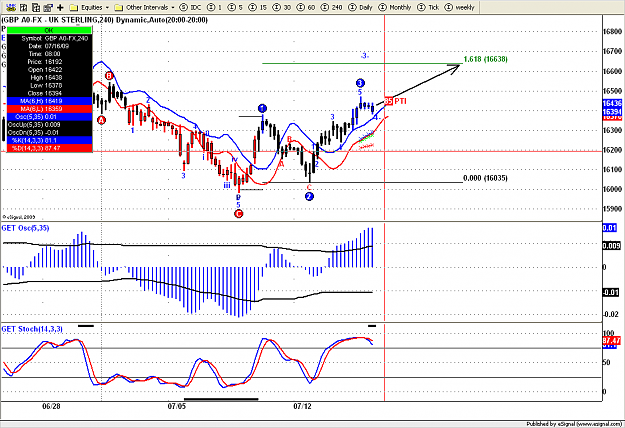Click the third toolbar window icon
This screenshot has height=428, width=625.
(36, 7)
